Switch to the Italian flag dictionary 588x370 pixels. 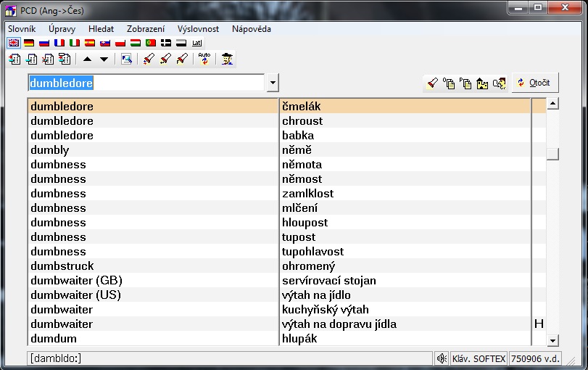[x=75, y=43]
